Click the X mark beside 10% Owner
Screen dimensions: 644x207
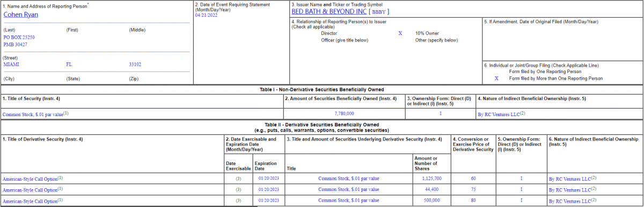pos(400,33)
